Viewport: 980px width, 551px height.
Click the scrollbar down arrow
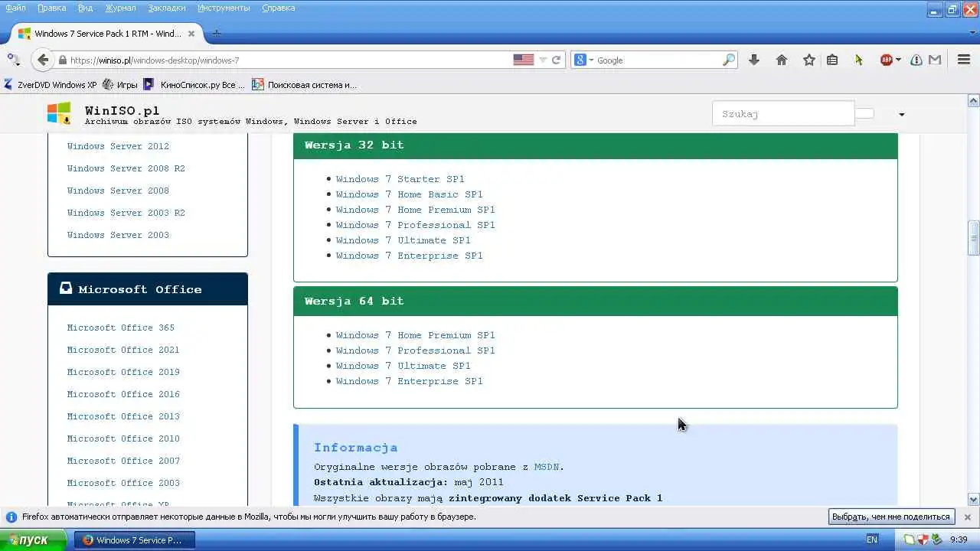[x=973, y=499]
